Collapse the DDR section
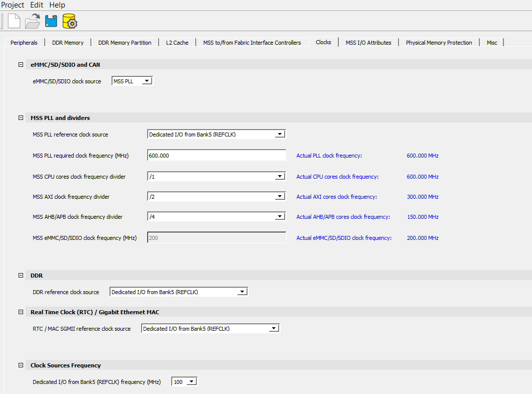 pyautogui.click(x=21, y=276)
